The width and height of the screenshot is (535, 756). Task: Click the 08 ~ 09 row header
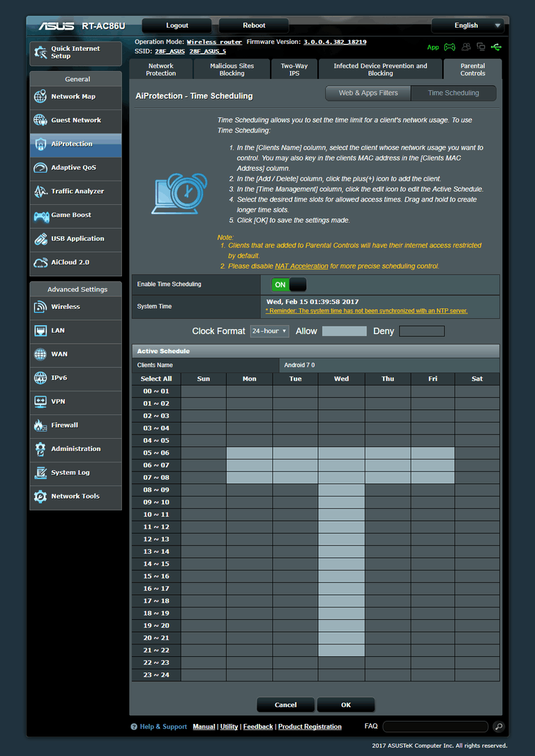click(x=156, y=490)
